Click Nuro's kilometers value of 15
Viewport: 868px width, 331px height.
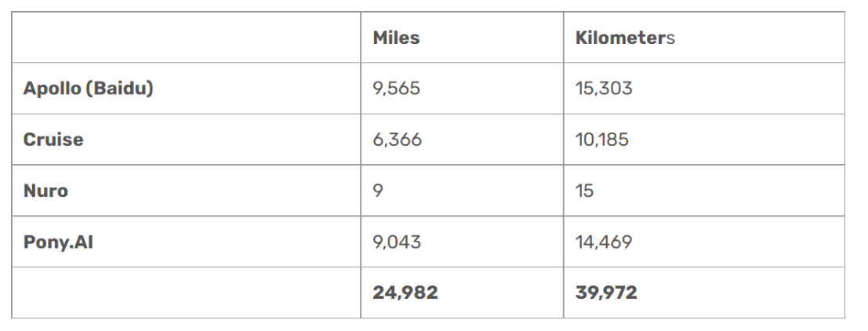click(x=584, y=191)
